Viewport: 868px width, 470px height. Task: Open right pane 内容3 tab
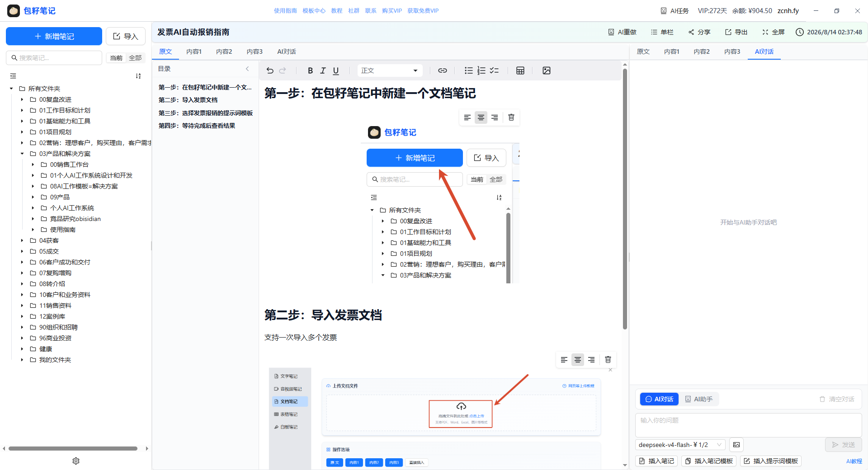coord(732,52)
